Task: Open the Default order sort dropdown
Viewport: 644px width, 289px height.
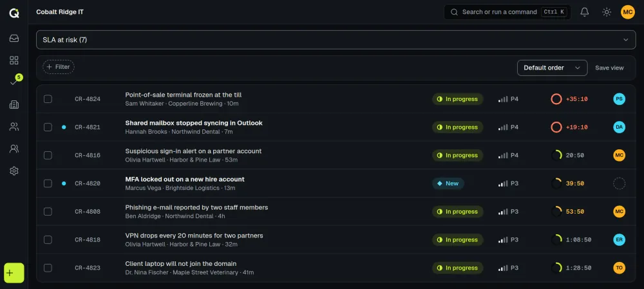Action: point(552,68)
